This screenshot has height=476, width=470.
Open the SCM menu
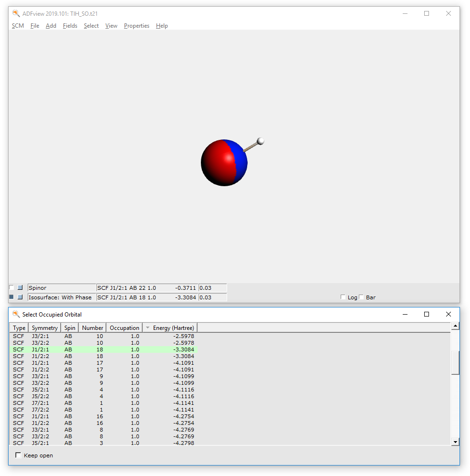18,26
